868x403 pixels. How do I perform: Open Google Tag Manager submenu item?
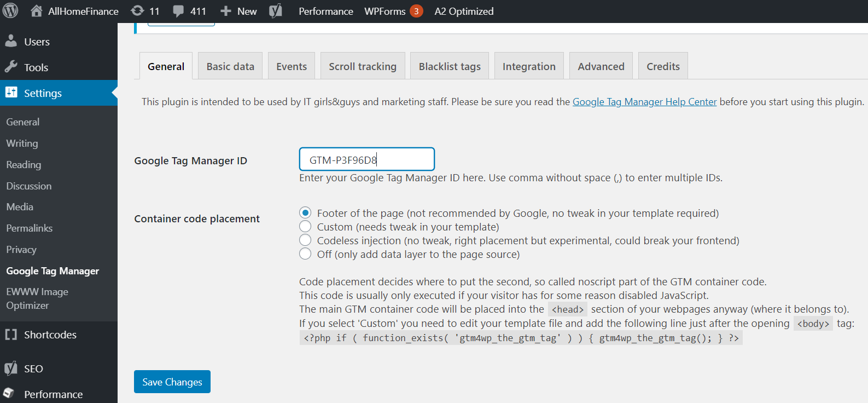pyautogui.click(x=53, y=270)
